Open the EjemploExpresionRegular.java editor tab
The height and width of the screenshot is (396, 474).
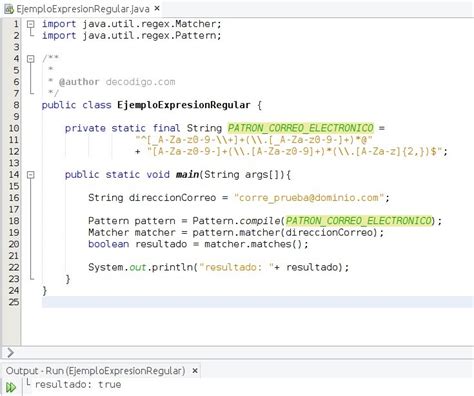click(x=82, y=9)
